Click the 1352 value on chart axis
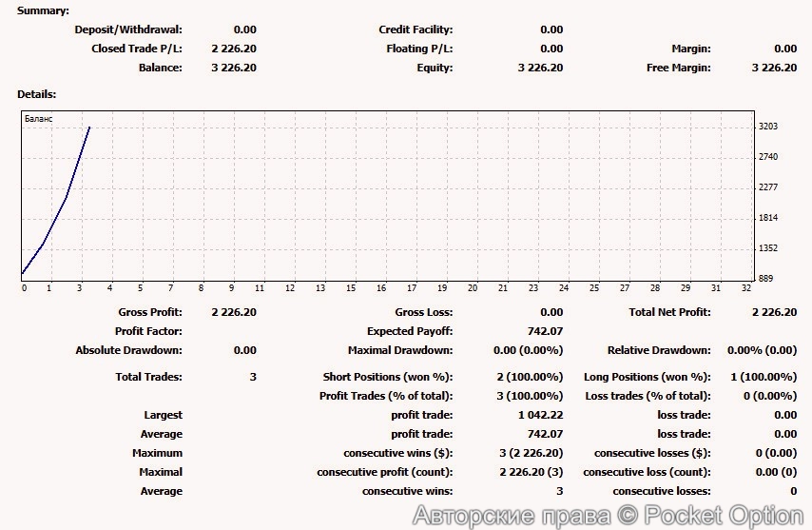 (768, 248)
